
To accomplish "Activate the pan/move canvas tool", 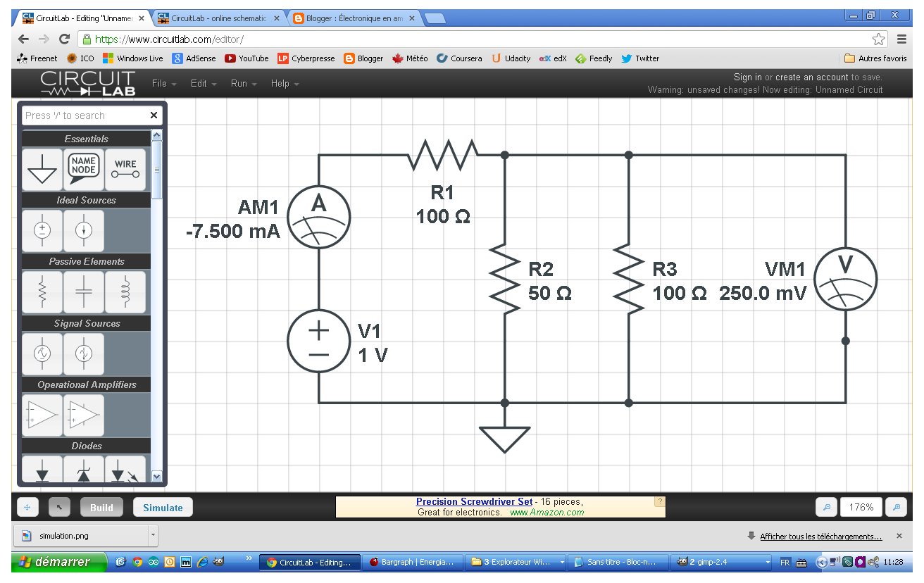I will (27, 507).
